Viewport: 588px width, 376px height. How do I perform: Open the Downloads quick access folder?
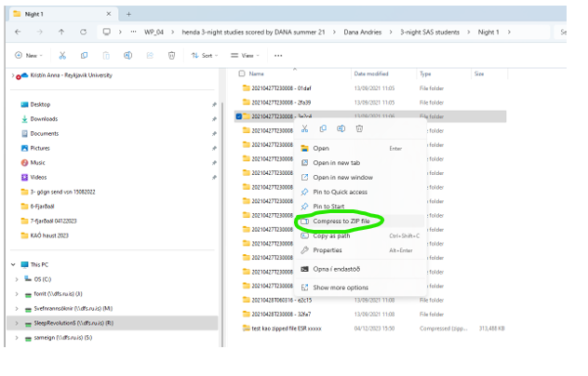tap(44, 119)
